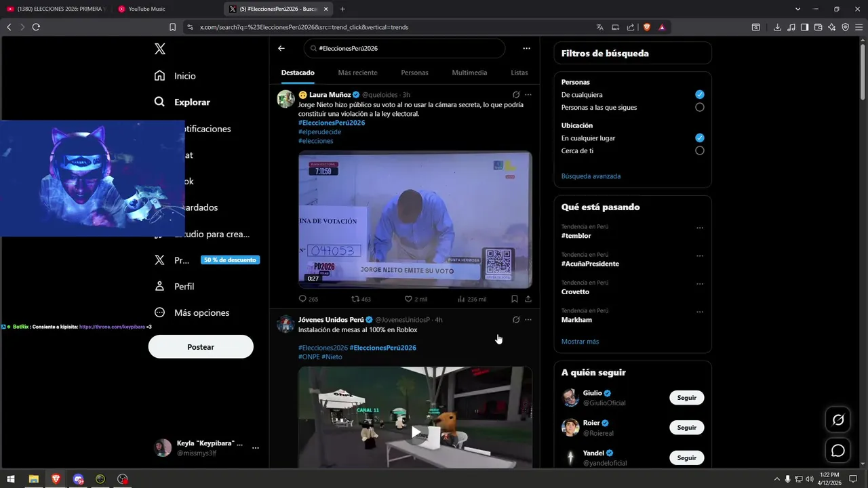868x488 pixels.
Task: Open more menu on Jóvenes Unidos Perú tweet
Action: point(528,320)
